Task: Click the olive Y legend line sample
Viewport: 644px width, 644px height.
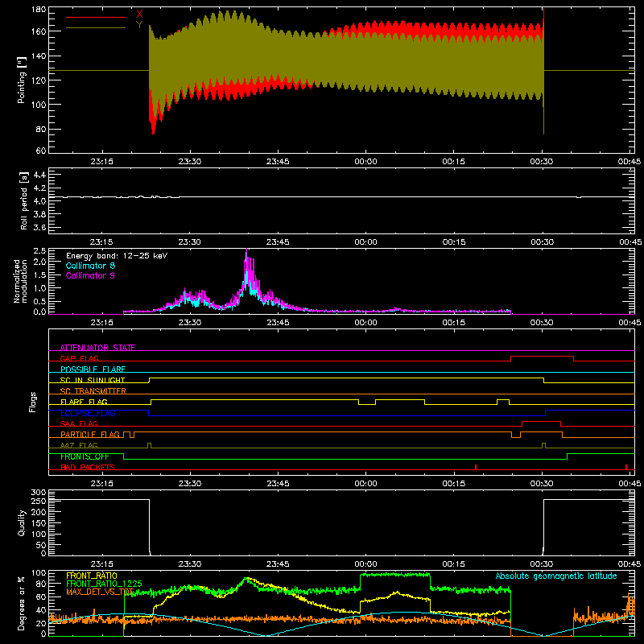Action: tap(96, 28)
